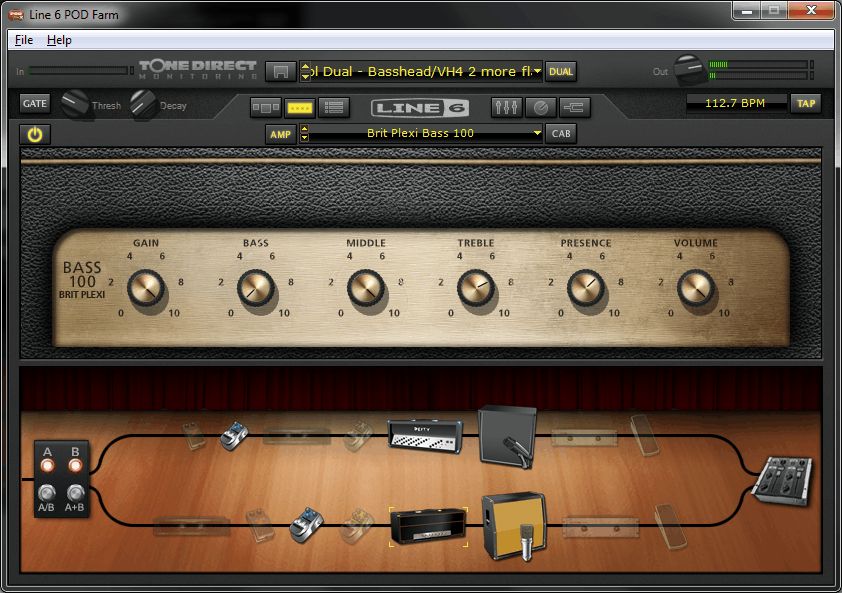Step to the next preset with down arrow

[305, 76]
